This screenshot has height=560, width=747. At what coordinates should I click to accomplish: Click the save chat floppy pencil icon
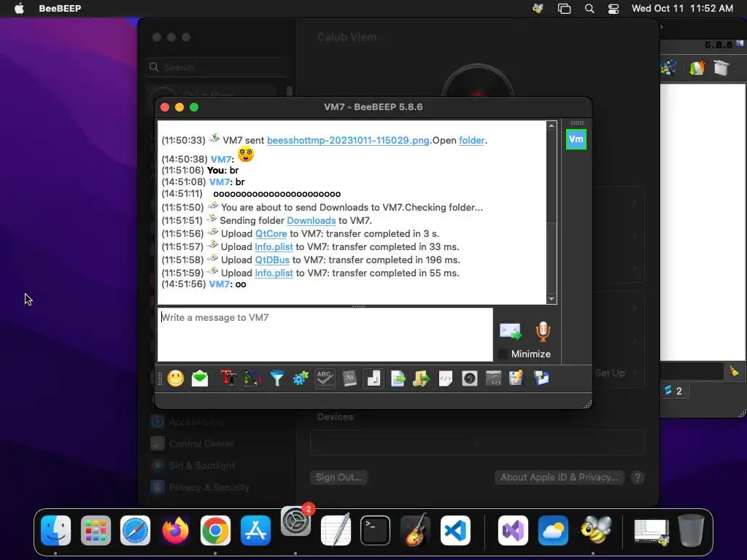pos(516,378)
